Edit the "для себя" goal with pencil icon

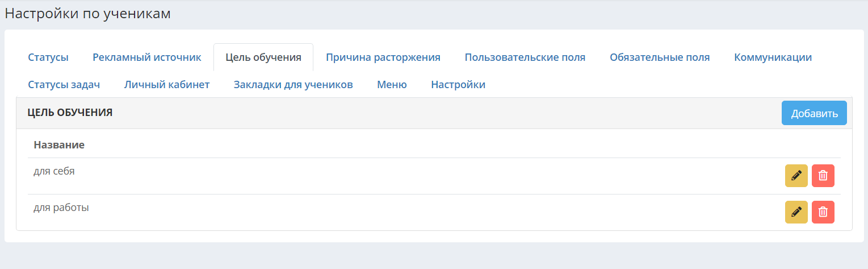(x=796, y=176)
